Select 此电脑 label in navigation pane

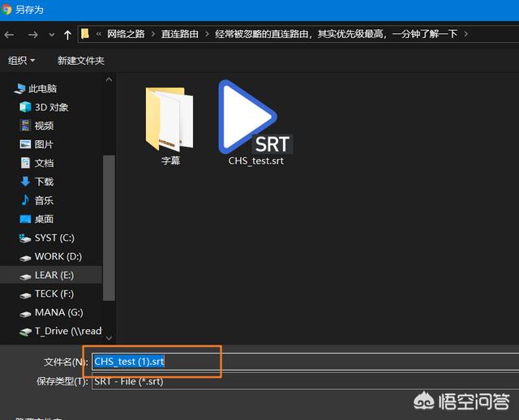43,88
